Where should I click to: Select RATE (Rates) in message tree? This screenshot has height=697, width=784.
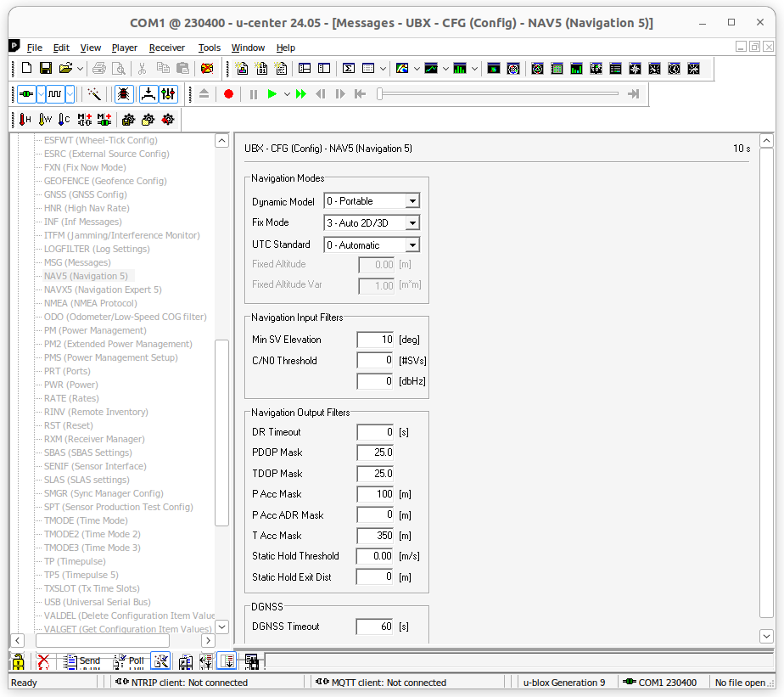71,398
